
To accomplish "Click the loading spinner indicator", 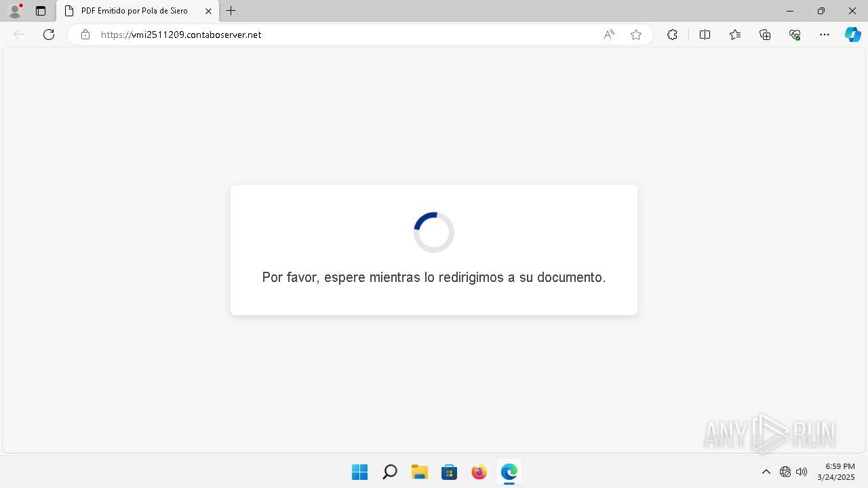I will click(434, 232).
